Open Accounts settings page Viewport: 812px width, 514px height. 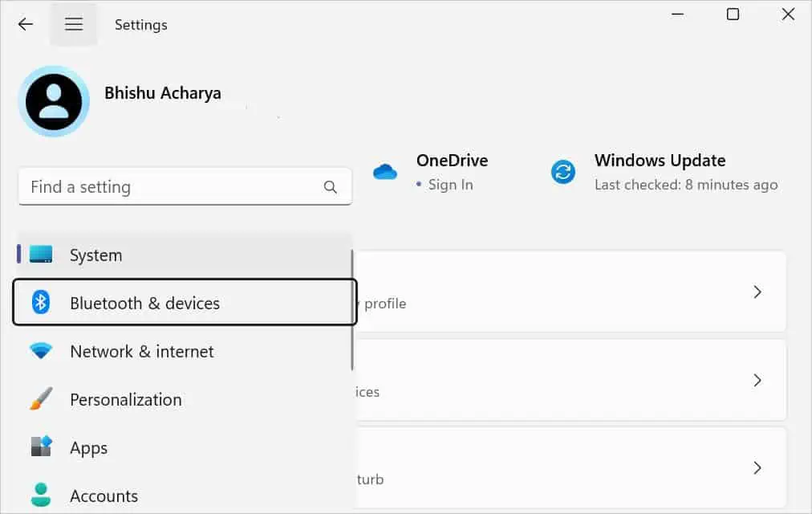click(104, 496)
